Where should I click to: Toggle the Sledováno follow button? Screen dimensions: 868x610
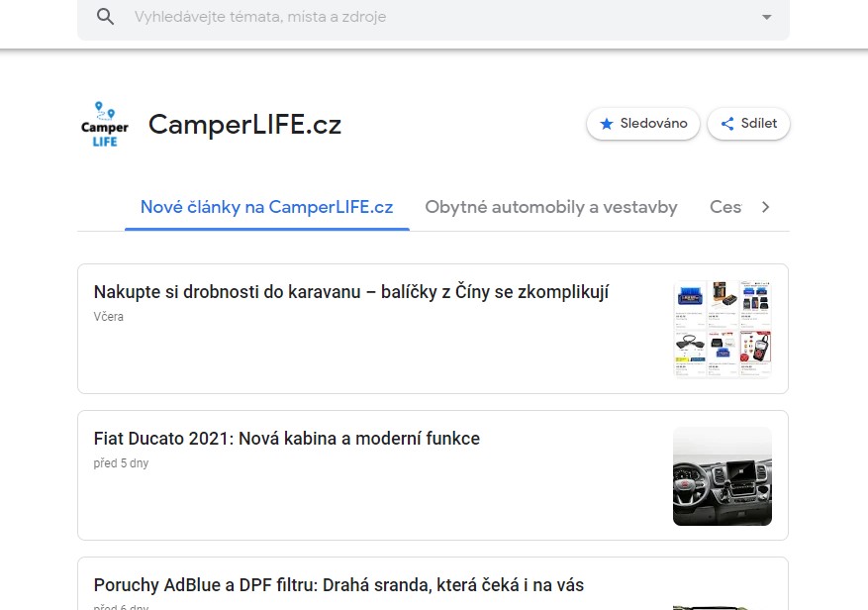pos(643,124)
